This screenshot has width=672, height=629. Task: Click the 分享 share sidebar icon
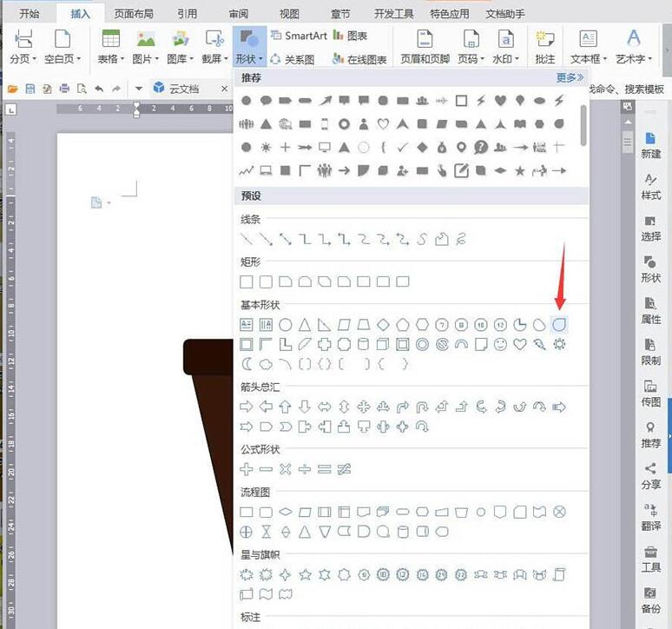coord(650,474)
